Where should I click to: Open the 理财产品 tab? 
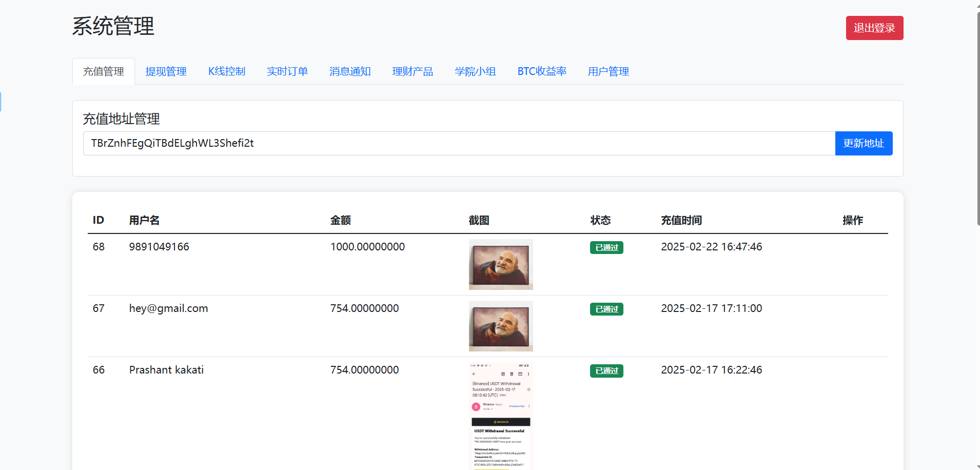pos(412,71)
